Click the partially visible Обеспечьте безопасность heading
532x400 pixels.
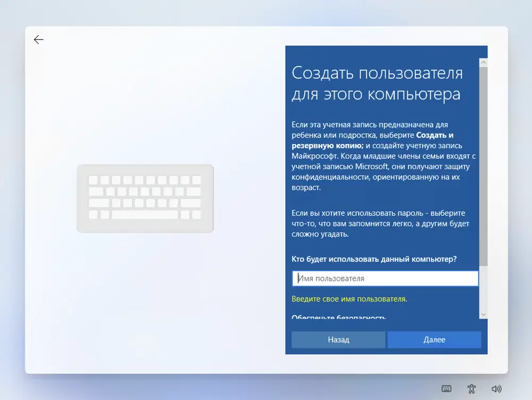(x=338, y=317)
